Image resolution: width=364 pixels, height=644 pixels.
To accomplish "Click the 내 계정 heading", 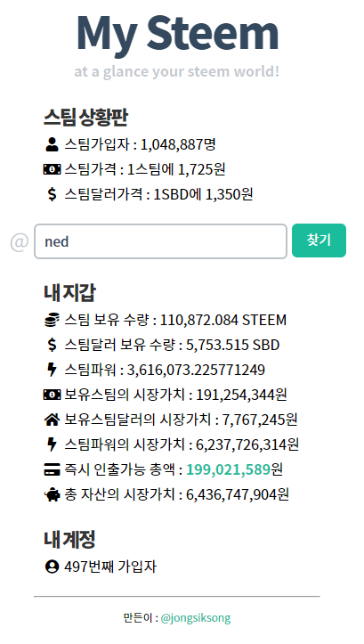I will click(69, 540).
